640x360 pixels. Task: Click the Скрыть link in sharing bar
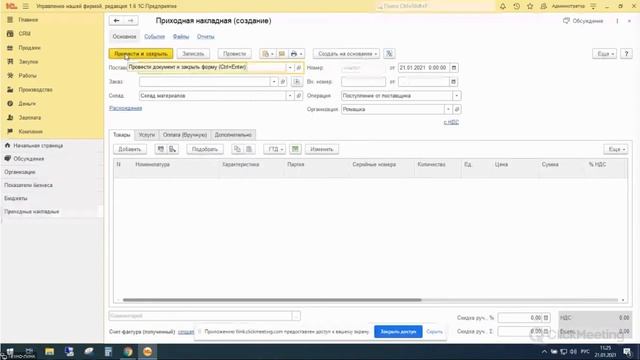[x=434, y=331]
